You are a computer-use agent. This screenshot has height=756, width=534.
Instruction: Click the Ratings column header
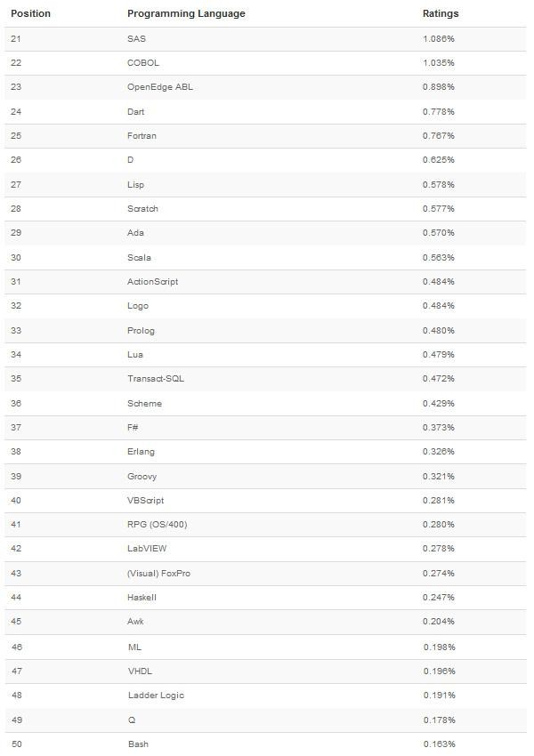pyautogui.click(x=441, y=13)
